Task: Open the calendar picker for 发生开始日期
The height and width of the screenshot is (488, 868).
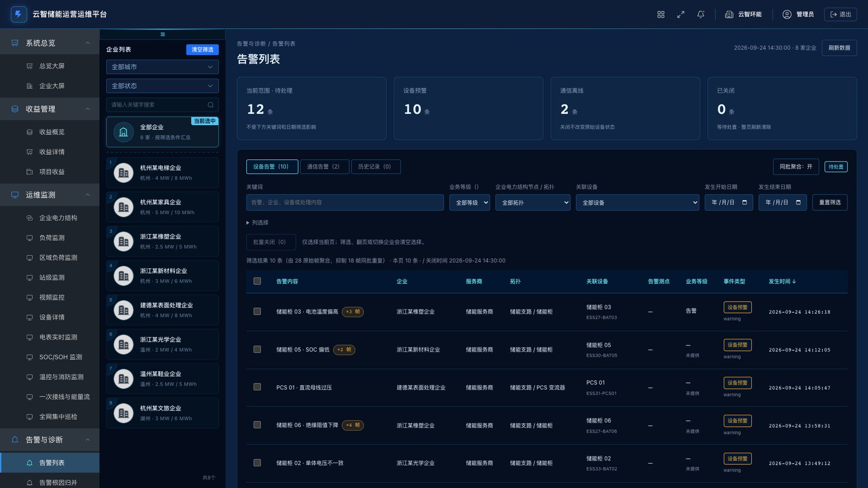Action: coord(744,202)
